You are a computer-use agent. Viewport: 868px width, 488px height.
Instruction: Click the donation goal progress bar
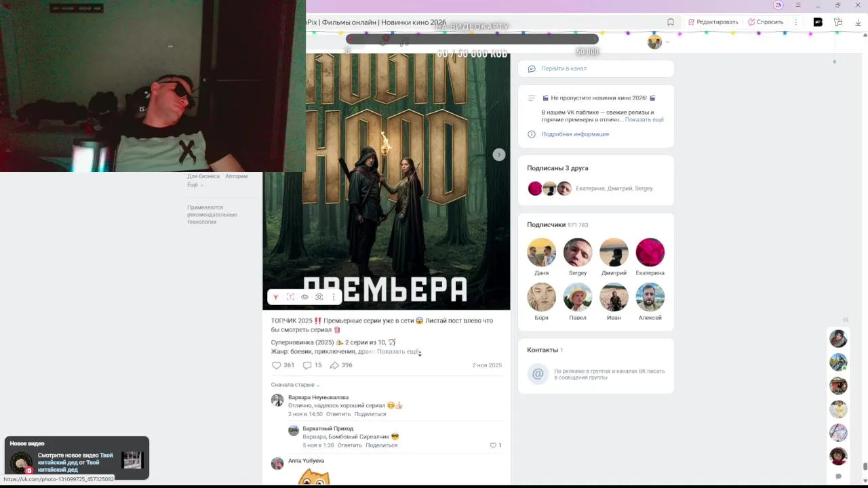472,39
